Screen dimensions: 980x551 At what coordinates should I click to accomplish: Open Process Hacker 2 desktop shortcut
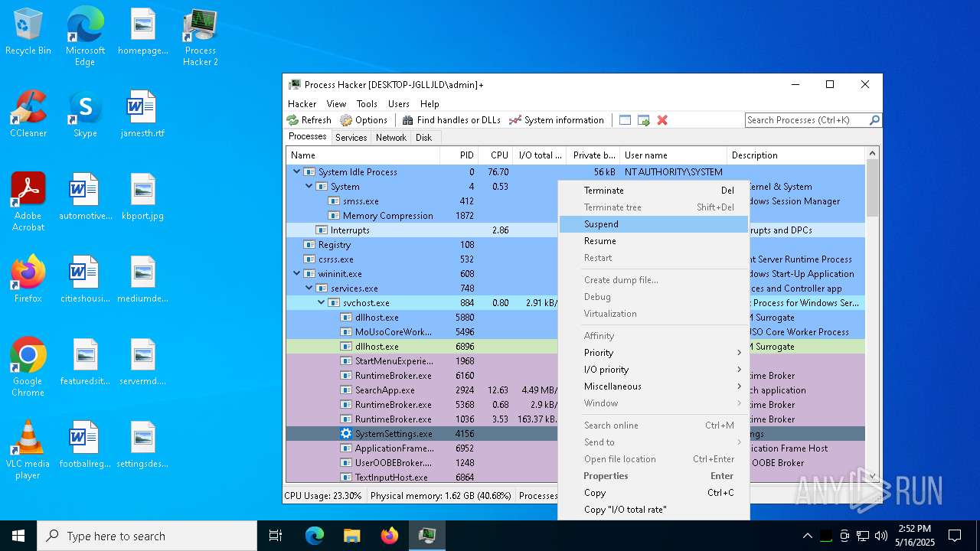coord(200,37)
